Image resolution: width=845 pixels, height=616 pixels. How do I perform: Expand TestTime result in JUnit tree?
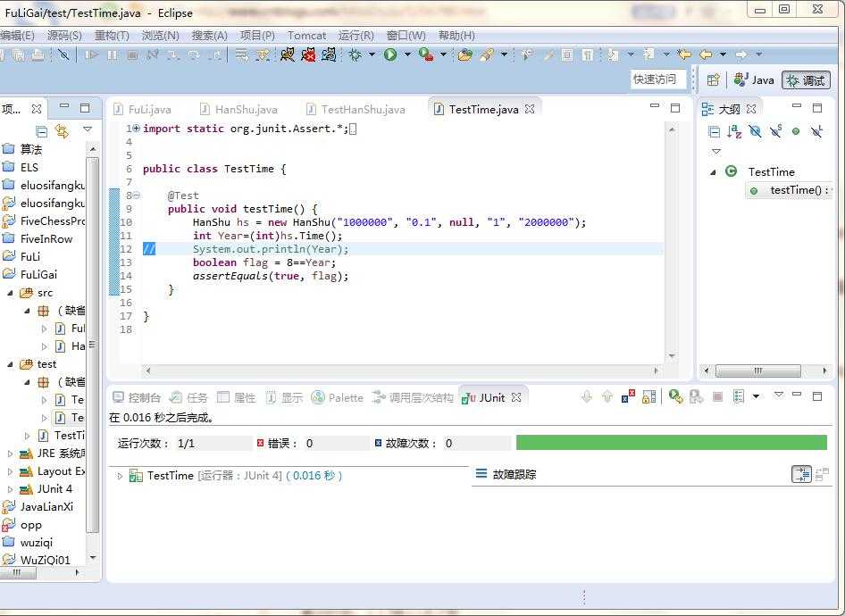[x=120, y=476]
